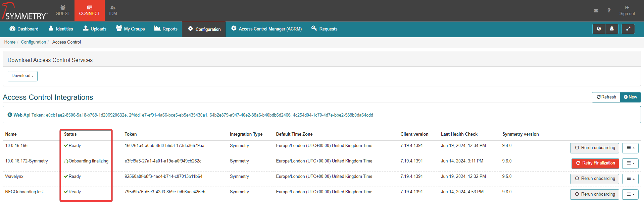This screenshot has width=644, height=203.
Task: Select the 10.0.16.166 name cell
Action: tap(16, 146)
